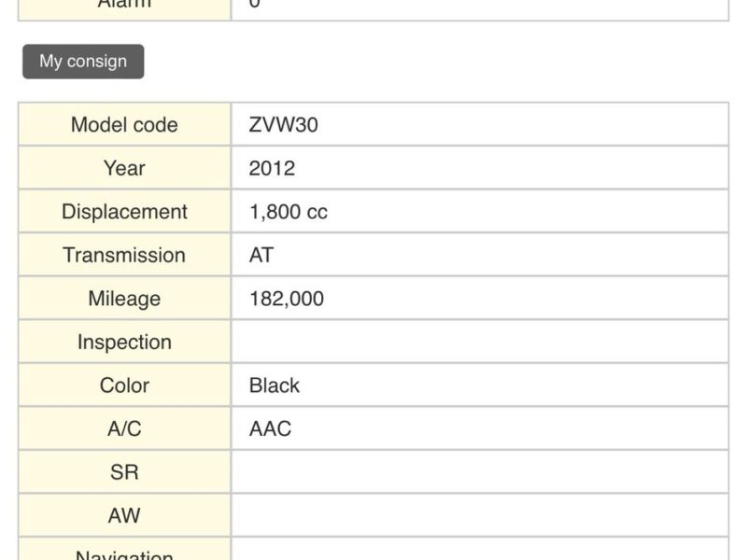Click the empty AW value cell
Image resolution: width=747 pixels, height=560 pixels.
[479, 515]
